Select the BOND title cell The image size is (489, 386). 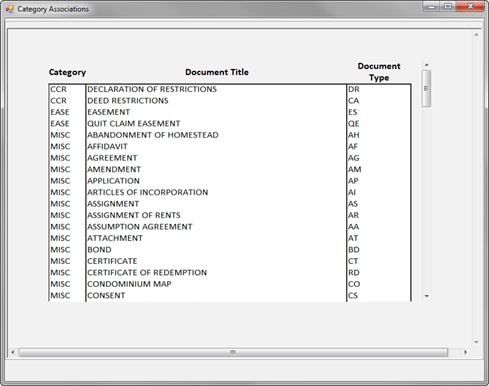99,250
